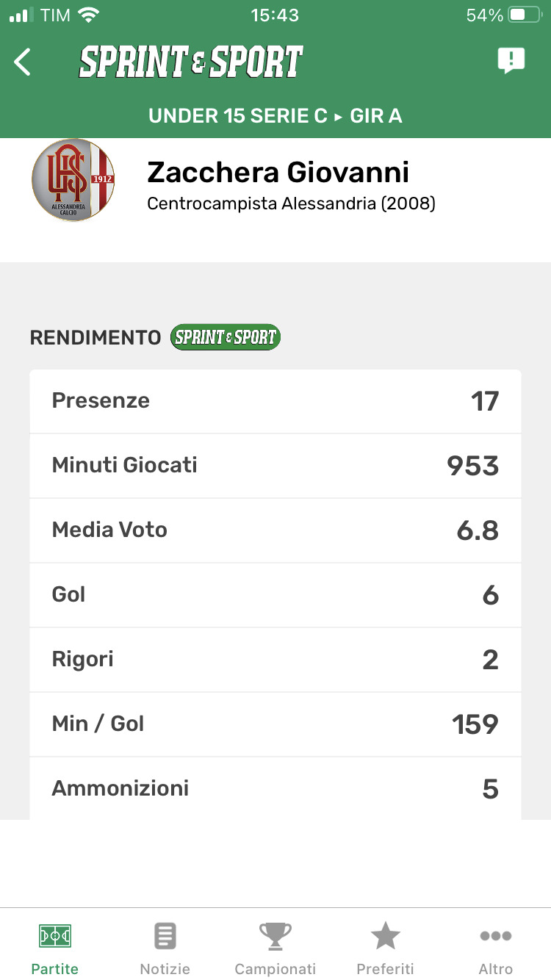Select the Ammonizioni row
Image resolution: width=551 pixels, height=980 pixels.
275,789
